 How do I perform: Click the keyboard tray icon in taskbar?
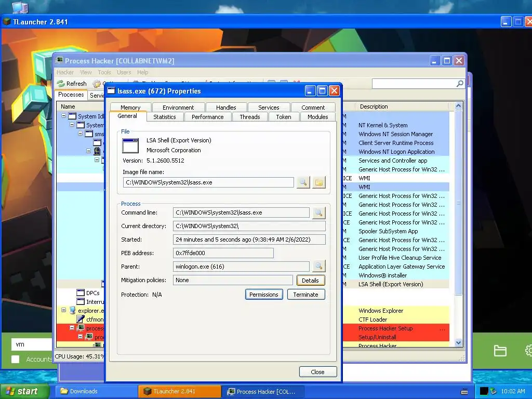click(464, 392)
